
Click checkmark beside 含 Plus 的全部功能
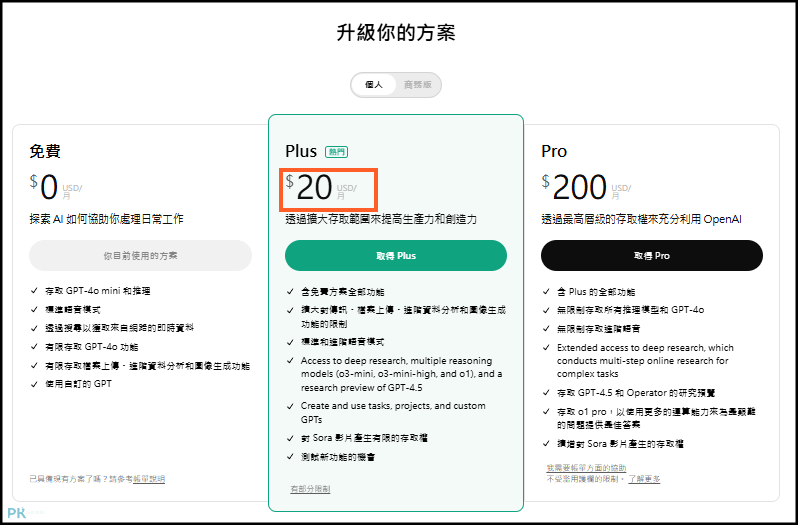pyautogui.click(x=546, y=292)
